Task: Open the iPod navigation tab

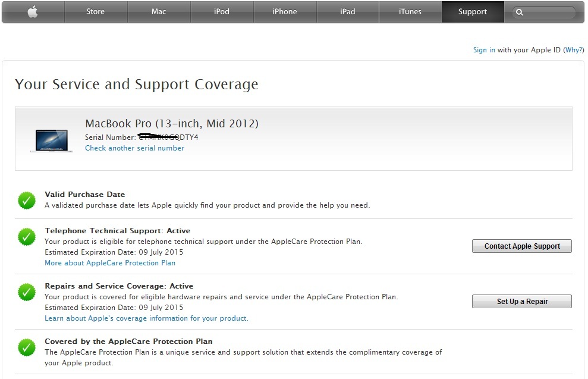Action: [222, 12]
